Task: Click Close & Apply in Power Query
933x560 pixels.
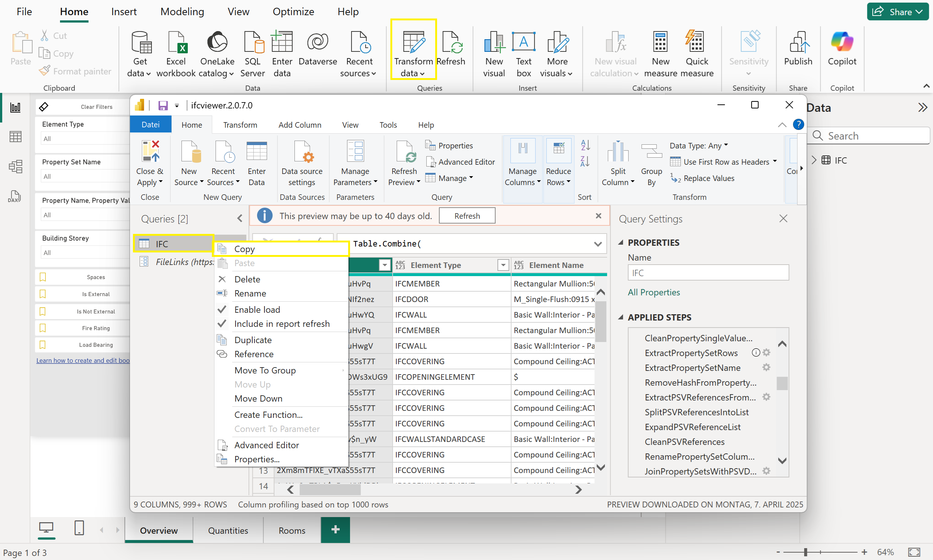Action: [150, 163]
